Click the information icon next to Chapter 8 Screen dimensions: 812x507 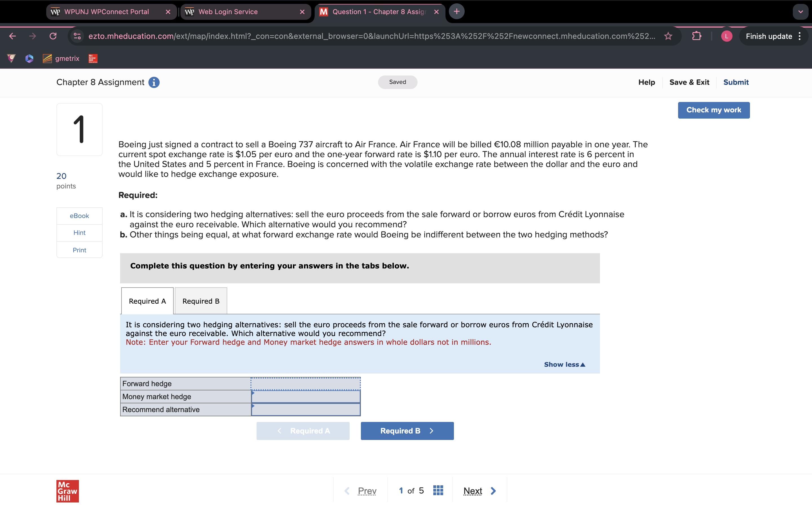pos(154,82)
